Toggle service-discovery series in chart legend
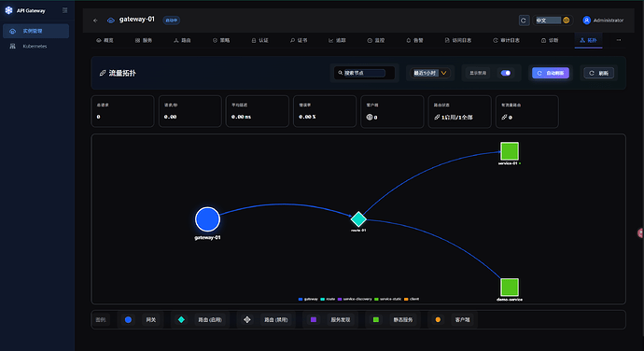Screen dimensions: 644x351 355,300
